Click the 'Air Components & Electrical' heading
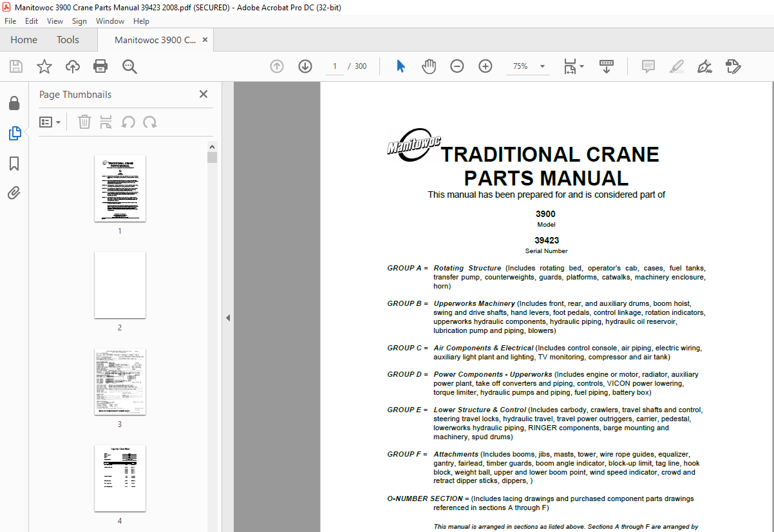 click(483, 348)
